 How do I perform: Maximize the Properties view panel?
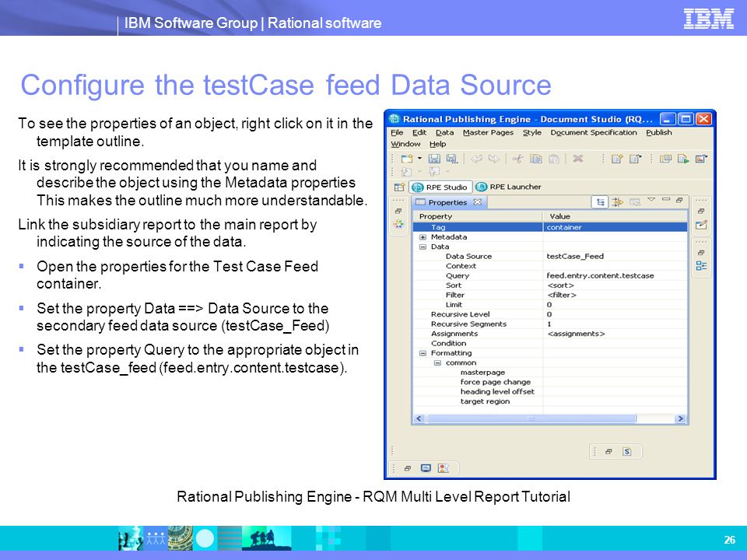[x=679, y=200]
